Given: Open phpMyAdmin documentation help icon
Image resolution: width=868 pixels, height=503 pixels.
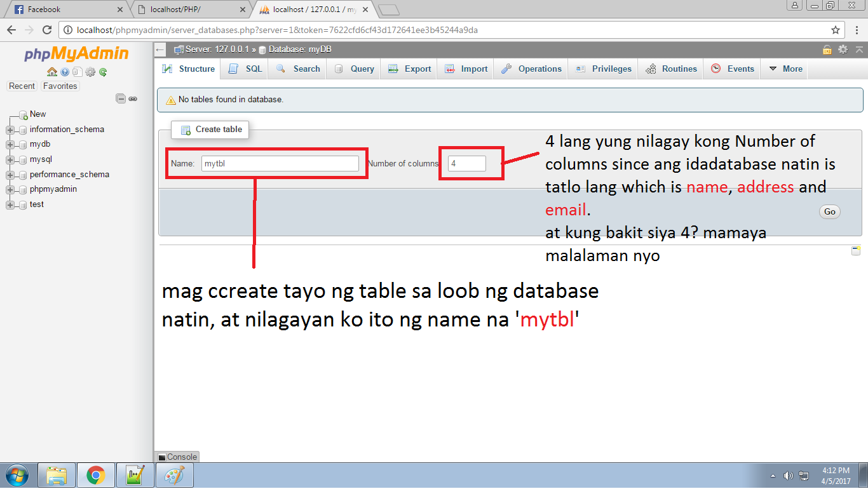Looking at the screenshot, I should [x=64, y=72].
